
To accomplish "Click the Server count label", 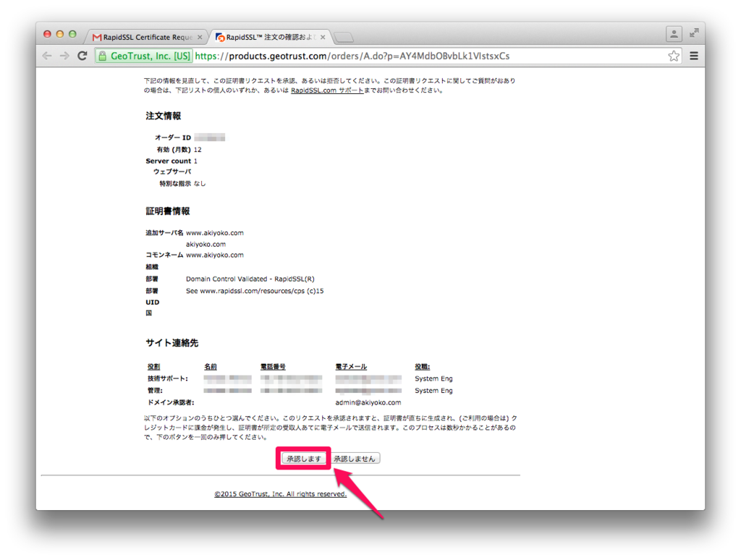I will click(168, 161).
